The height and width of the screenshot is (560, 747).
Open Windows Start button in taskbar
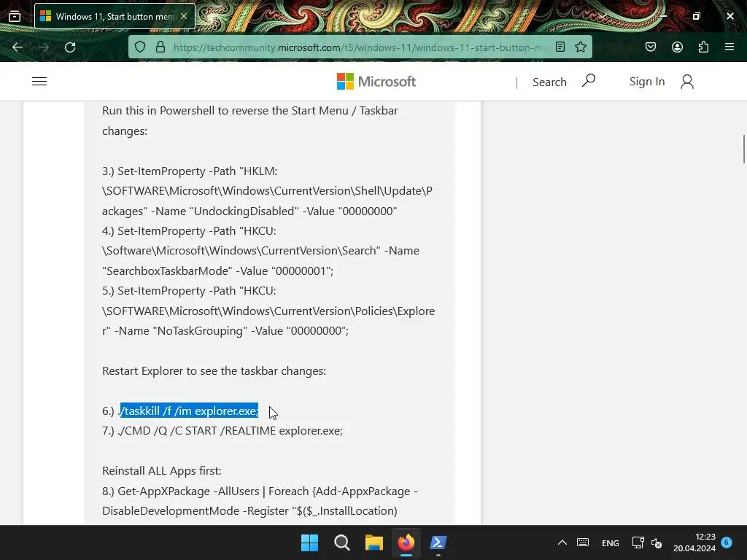309,542
